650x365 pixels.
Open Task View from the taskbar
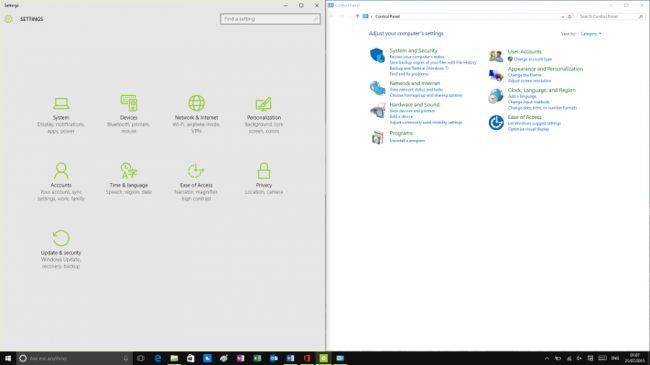tap(141, 358)
